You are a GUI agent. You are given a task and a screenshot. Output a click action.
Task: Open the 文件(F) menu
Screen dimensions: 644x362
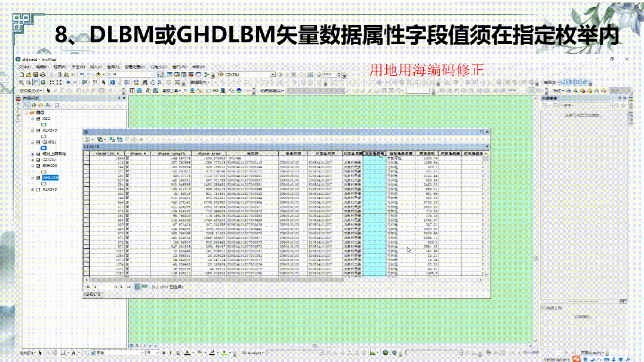click(24, 67)
